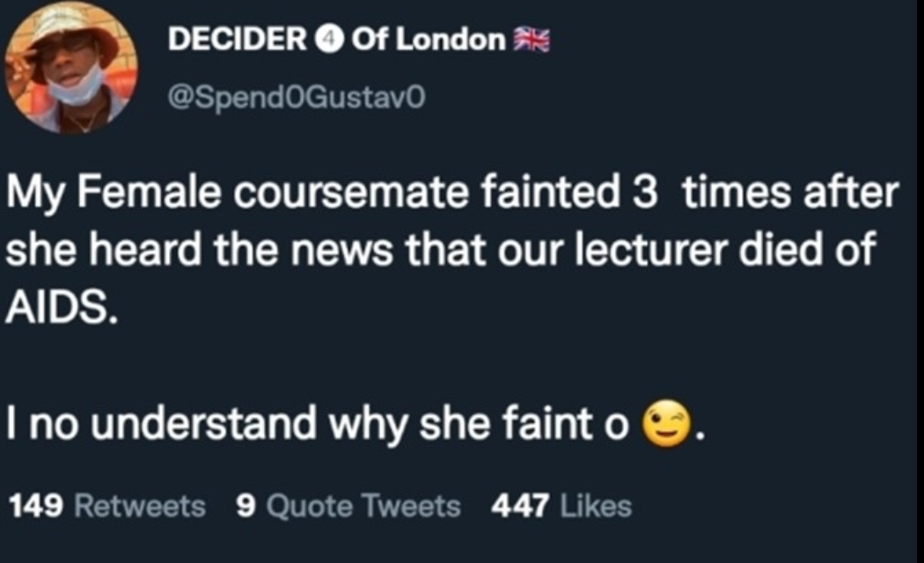The width and height of the screenshot is (924, 563).
Task: Select the word "AIDS." in tweet
Action: 61,309
